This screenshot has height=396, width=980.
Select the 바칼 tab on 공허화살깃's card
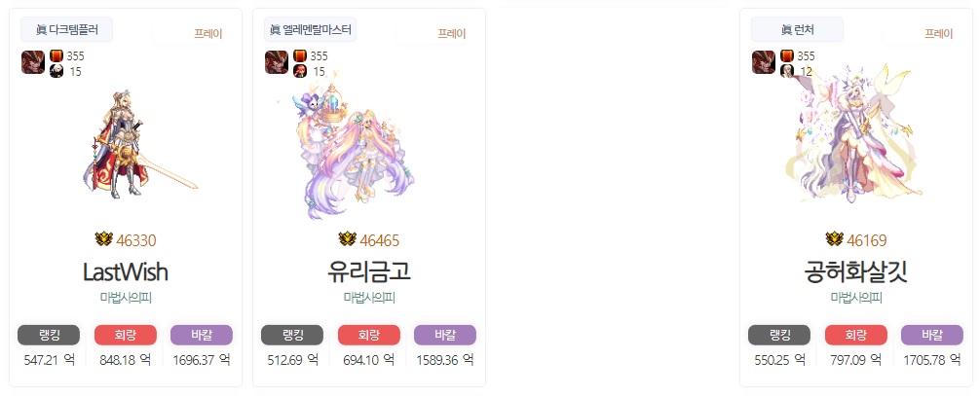(932, 335)
